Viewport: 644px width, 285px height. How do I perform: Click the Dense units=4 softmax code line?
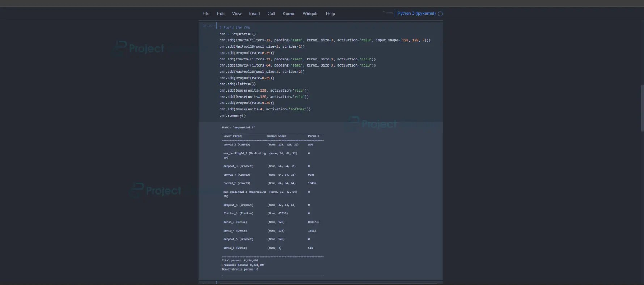pos(265,109)
